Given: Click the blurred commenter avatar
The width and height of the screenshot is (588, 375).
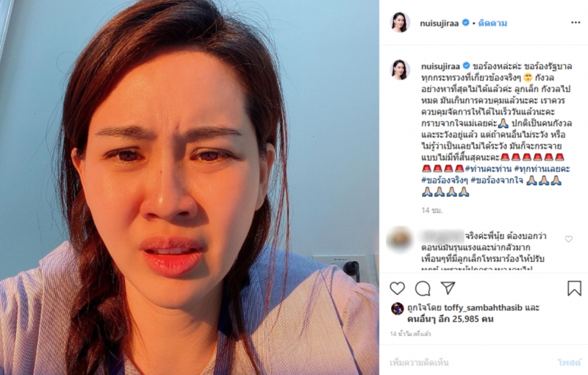Looking at the screenshot, I should 399,239.
